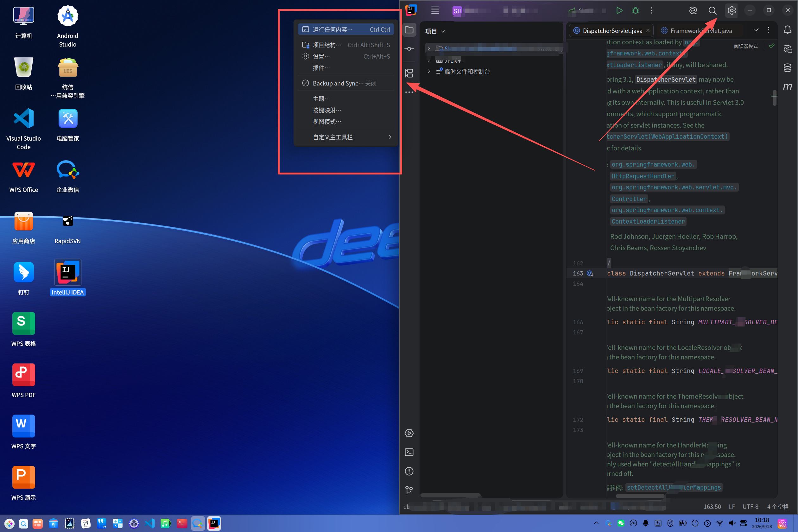Viewport: 798px width, 532px height.
Task: Show the hidden editor tabs dropdown
Action: pyautogui.click(x=756, y=30)
